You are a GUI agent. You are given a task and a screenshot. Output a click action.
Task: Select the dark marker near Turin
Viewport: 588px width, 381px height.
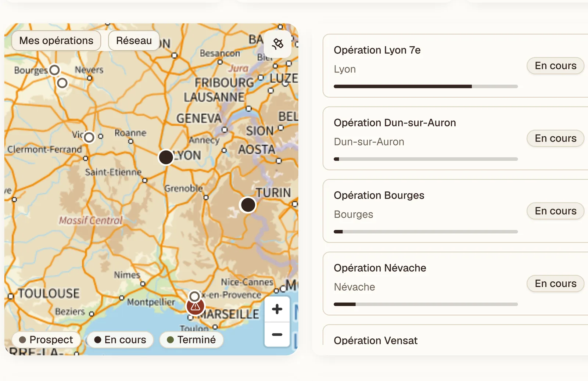[248, 205]
